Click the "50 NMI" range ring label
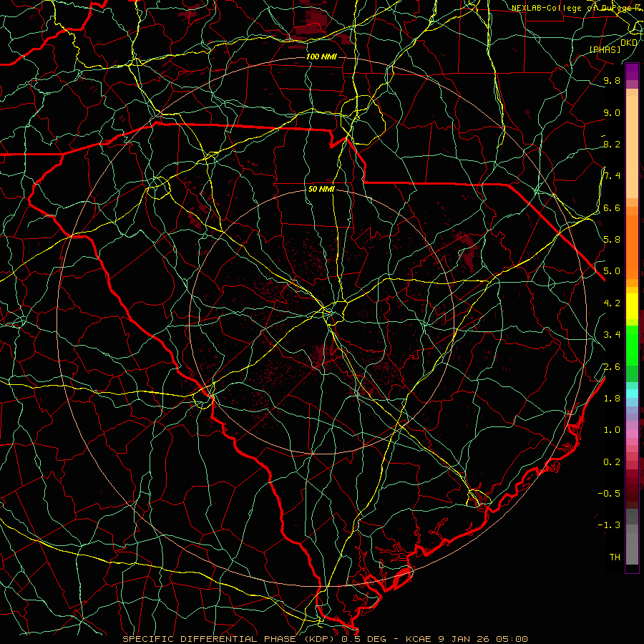The width and height of the screenshot is (644, 644). coord(321,190)
